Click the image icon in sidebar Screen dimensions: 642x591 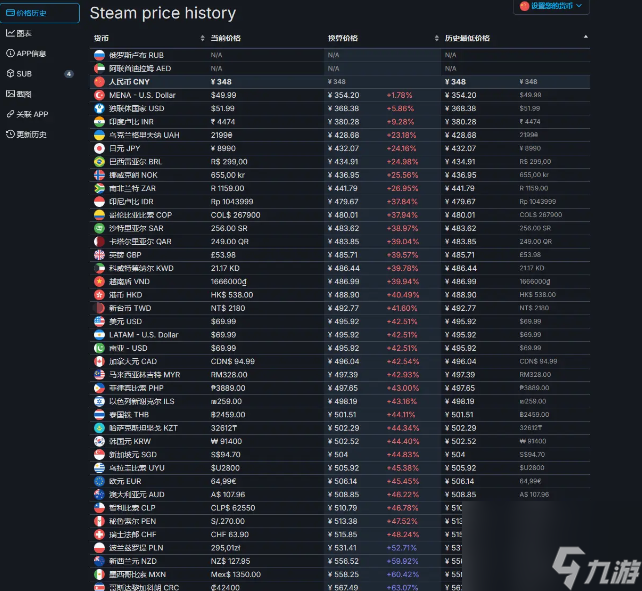point(10,94)
